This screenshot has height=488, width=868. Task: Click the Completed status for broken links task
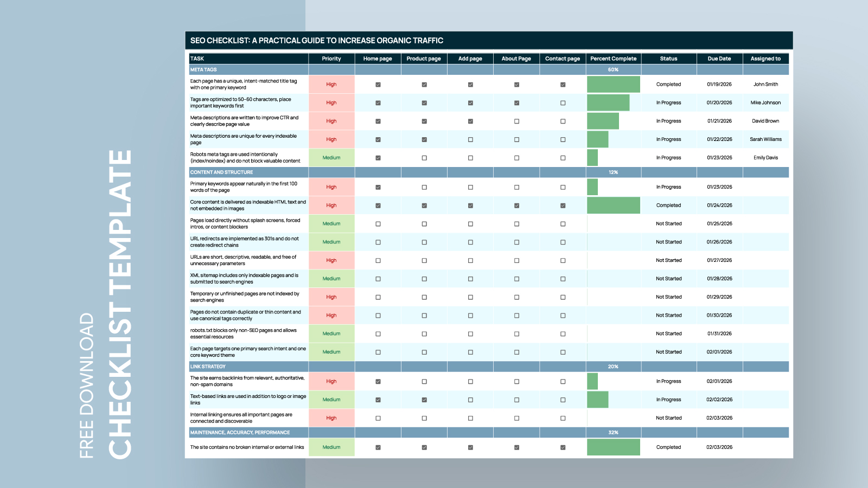(668, 447)
